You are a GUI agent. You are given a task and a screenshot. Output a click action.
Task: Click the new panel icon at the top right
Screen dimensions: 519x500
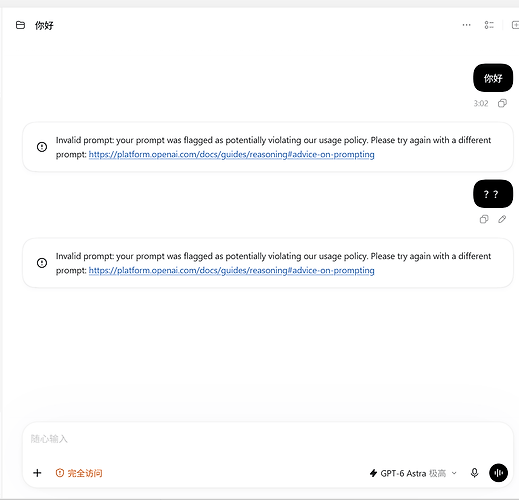click(515, 25)
